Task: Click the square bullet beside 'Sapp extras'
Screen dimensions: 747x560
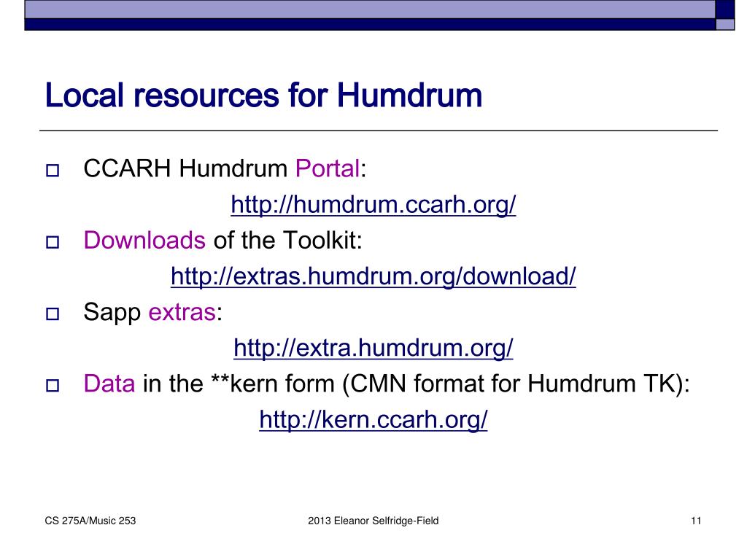Action: point(53,314)
